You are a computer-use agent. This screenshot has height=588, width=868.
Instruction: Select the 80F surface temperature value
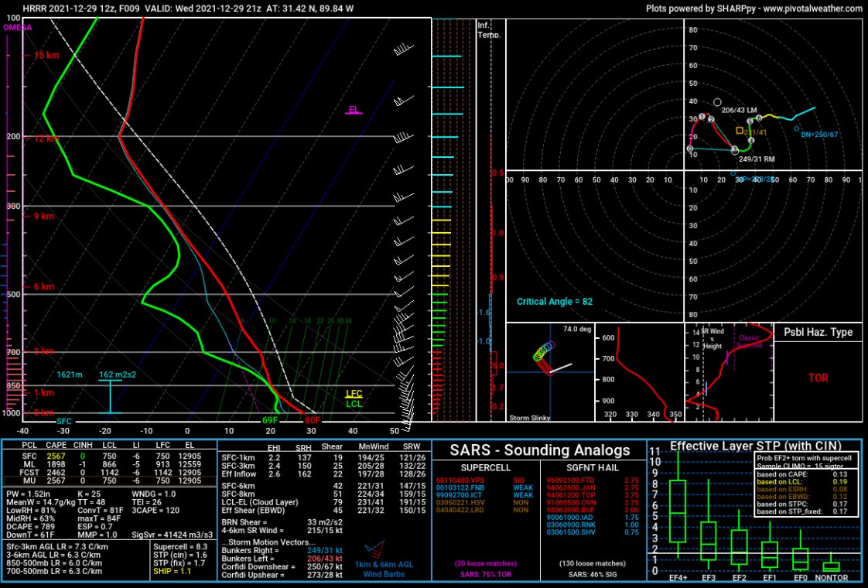click(313, 420)
